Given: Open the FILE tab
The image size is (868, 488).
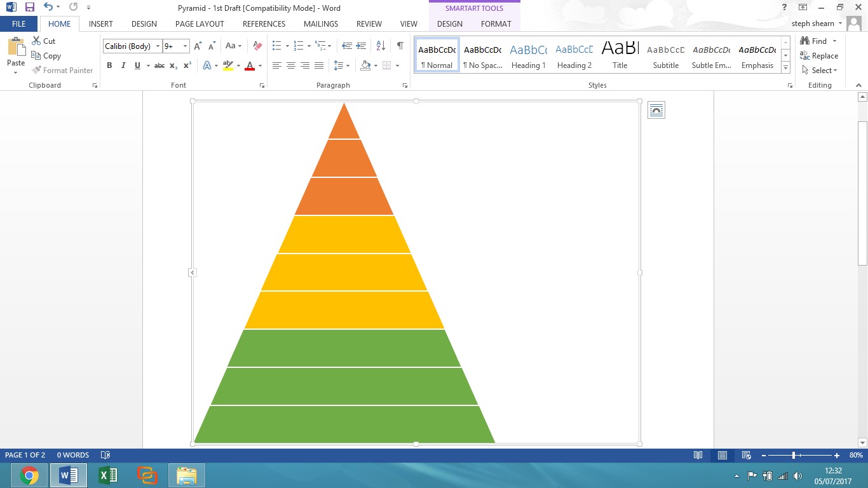Looking at the screenshot, I should click(19, 24).
